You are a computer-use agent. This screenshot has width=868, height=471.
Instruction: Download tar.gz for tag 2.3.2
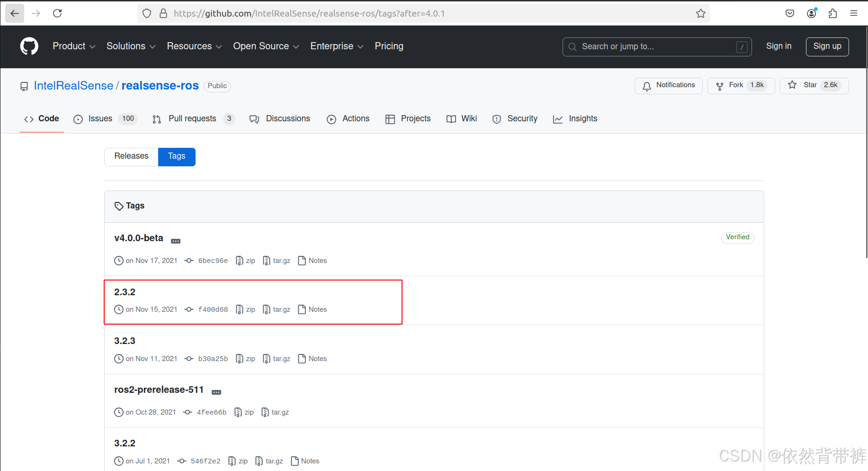[x=277, y=309]
